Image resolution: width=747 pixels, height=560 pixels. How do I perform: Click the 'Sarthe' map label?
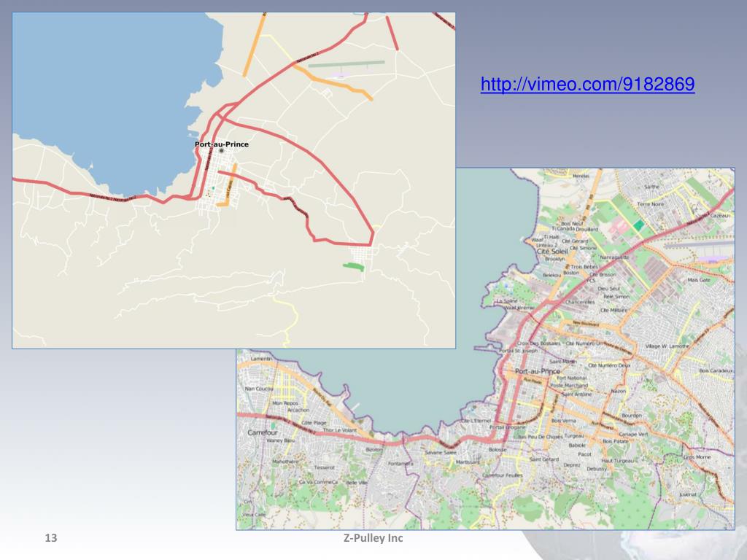651,187
